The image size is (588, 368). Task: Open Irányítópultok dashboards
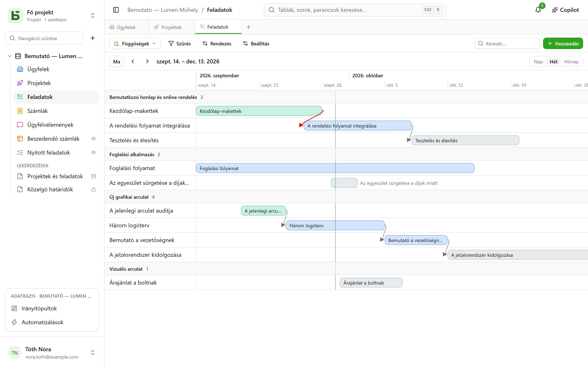(52, 308)
